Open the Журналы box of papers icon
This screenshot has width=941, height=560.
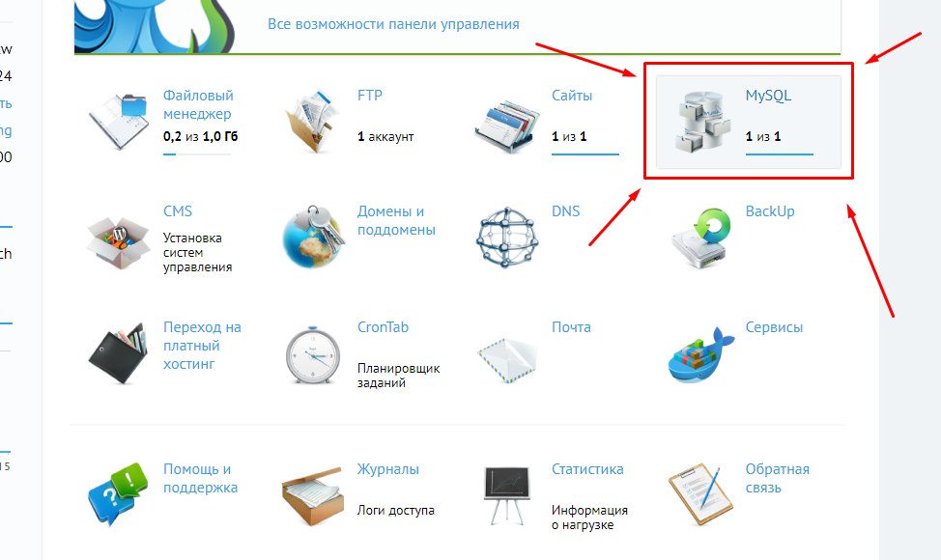tap(313, 496)
